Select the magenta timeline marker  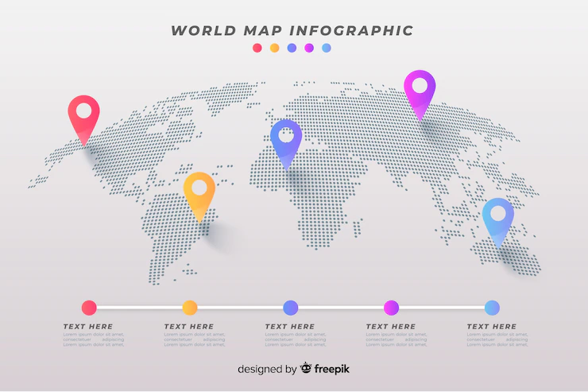(391, 307)
